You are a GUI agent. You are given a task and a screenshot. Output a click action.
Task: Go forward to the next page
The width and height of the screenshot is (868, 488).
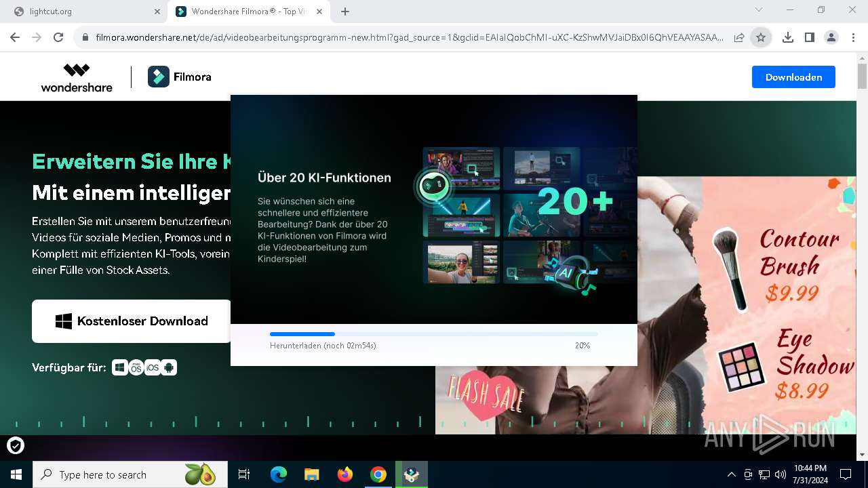tap(37, 37)
